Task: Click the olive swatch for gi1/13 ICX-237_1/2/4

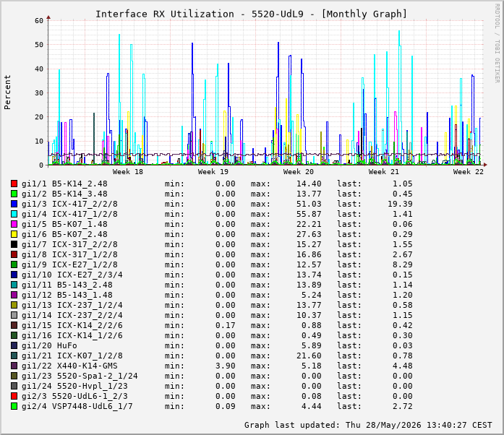Action: coord(14,305)
